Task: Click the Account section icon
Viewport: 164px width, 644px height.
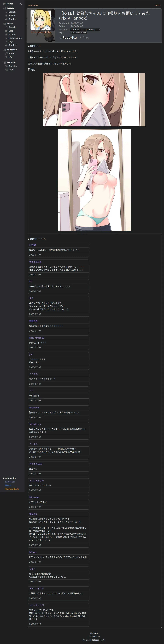Action: tap(4, 62)
